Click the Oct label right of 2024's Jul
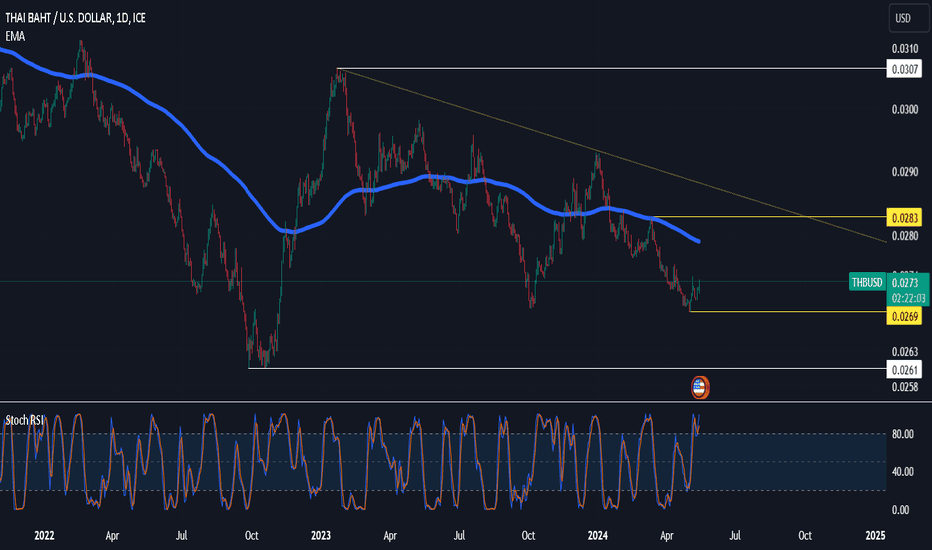The height and width of the screenshot is (550, 932). tap(805, 535)
